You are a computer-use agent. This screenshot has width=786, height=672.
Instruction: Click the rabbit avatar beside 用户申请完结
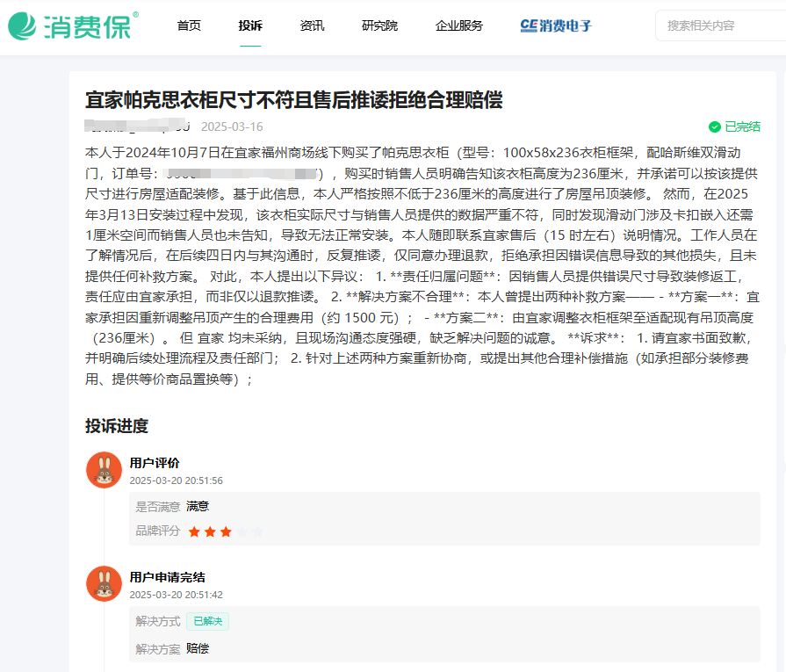(104, 584)
